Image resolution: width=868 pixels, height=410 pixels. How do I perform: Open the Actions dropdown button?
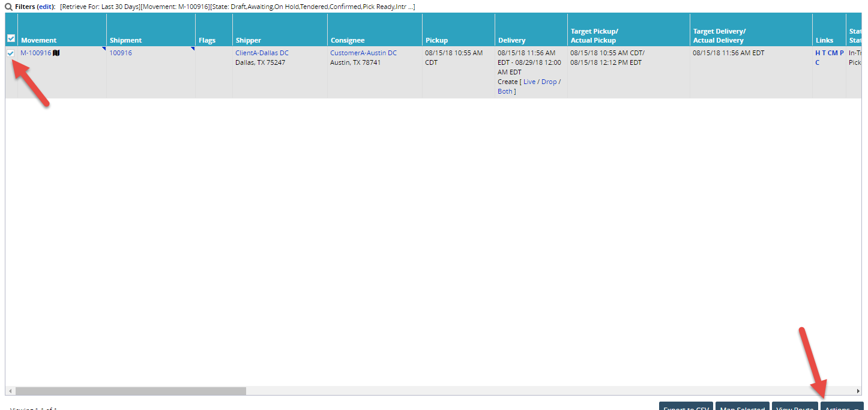[842, 406]
